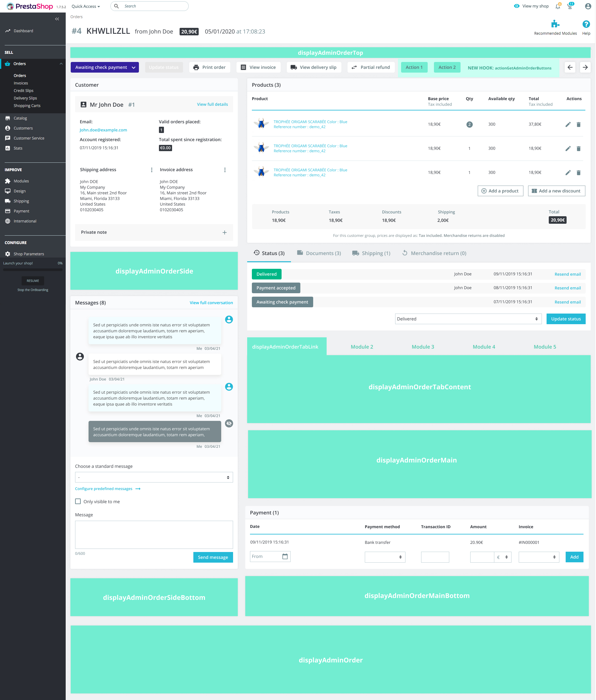
Task: Click the Help question mark icon
Action: click(586, 24)
